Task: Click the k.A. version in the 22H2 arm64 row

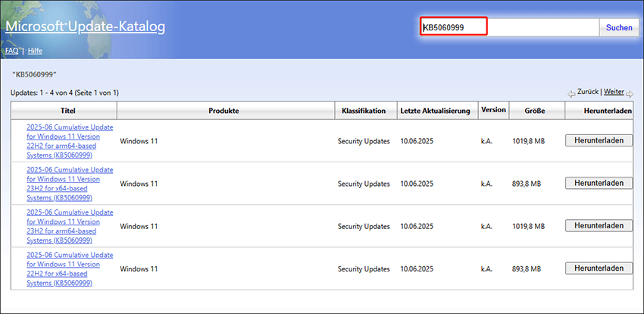Action: [x=486, y=141]
